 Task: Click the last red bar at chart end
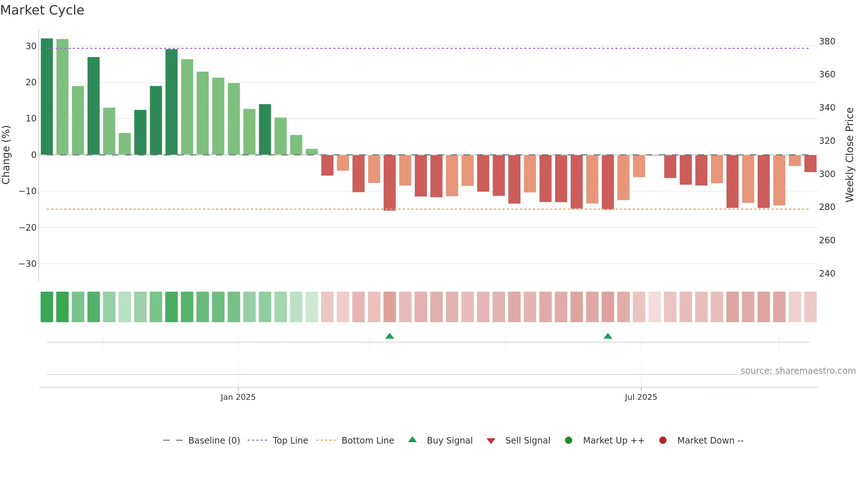coord(810,163)
